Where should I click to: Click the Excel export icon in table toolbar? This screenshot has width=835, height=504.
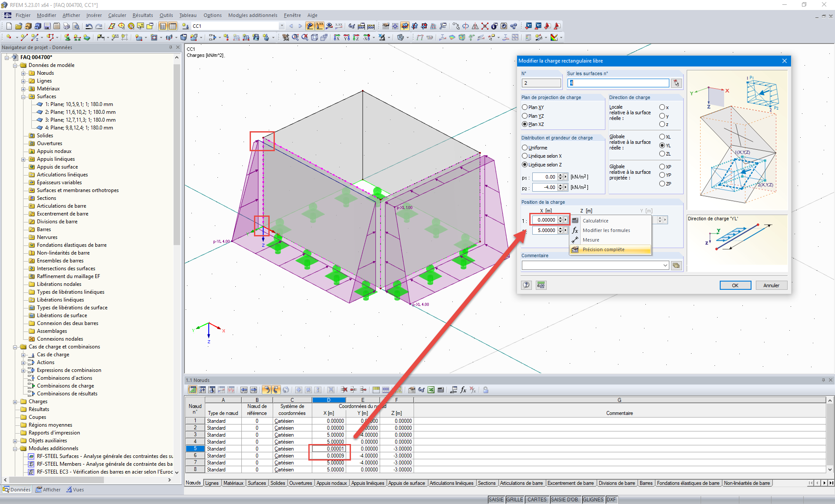point(431,390)
